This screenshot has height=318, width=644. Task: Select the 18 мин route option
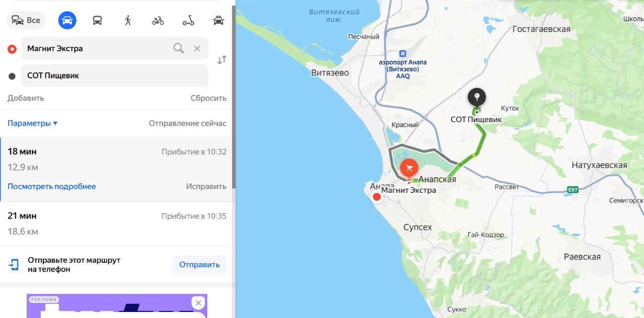117,169
